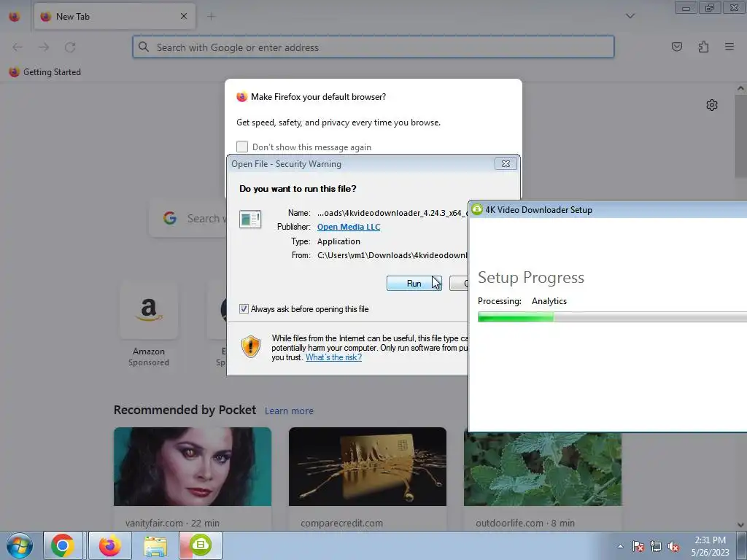The height and width of the screenshot is (560, 747).
Task: Open the Windows Start menu orb
Action: [x=19, y=545]
